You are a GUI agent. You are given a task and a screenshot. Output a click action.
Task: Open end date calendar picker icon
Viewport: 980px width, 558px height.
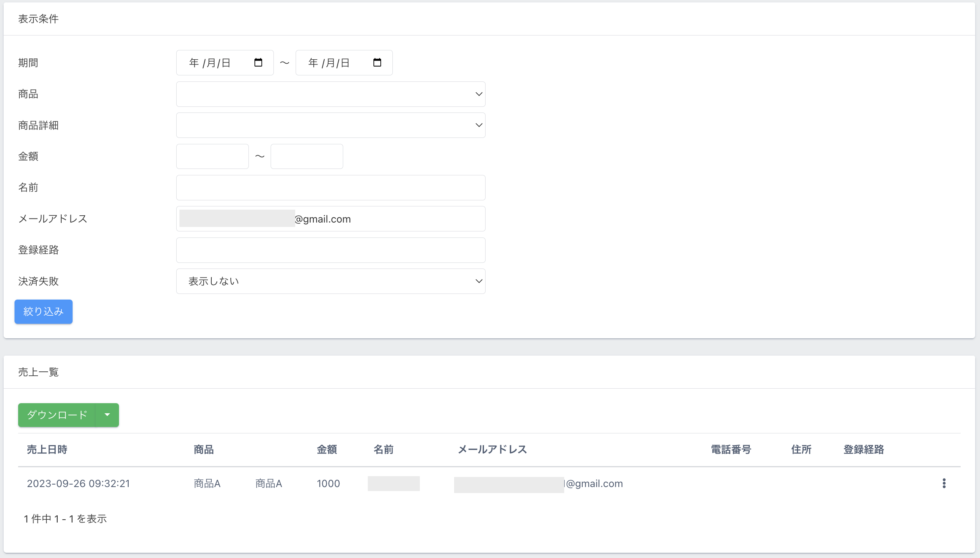[x=377, y=62]
